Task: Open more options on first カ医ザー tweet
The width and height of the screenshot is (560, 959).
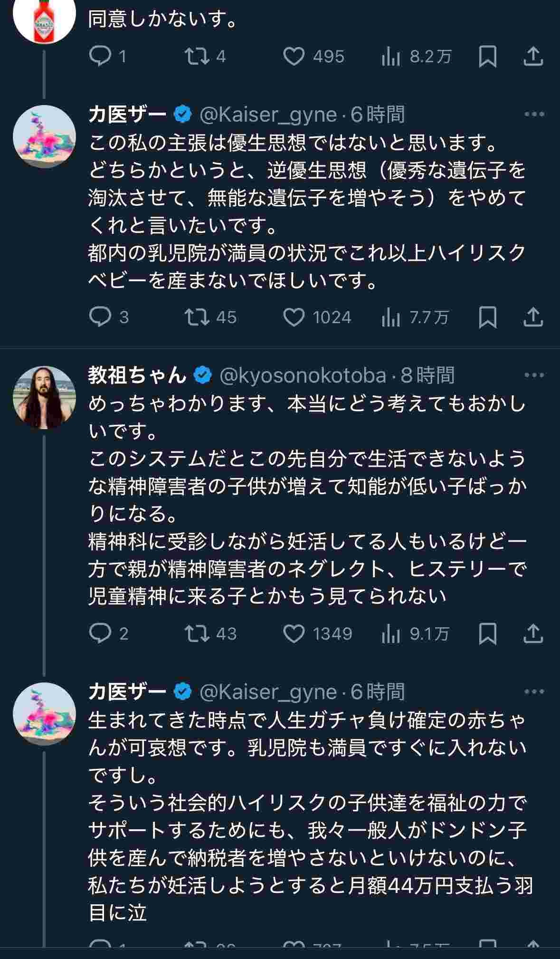Action: [x=534, y=115]
